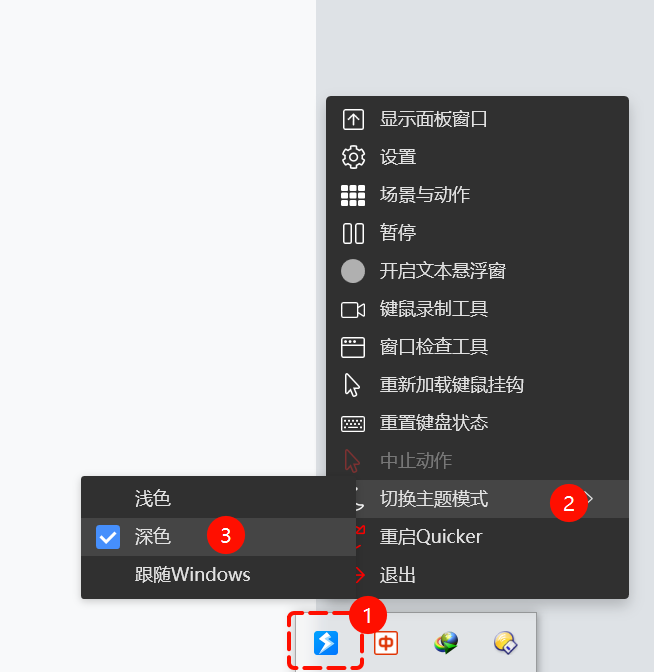Click the pause bars icon beside 暂停
This screenshot has width=654, height=672.
click(353, 233)
